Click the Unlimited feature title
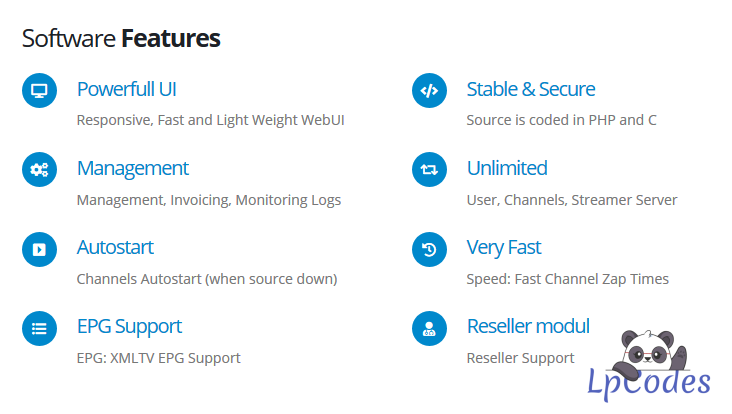732x414 pixels. pos(506,168)
